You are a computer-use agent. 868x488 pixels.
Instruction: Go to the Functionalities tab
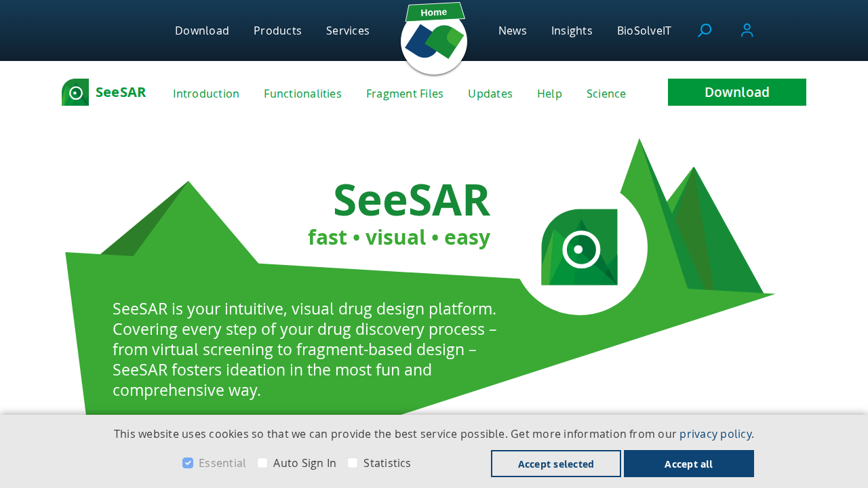pos(302,94)
